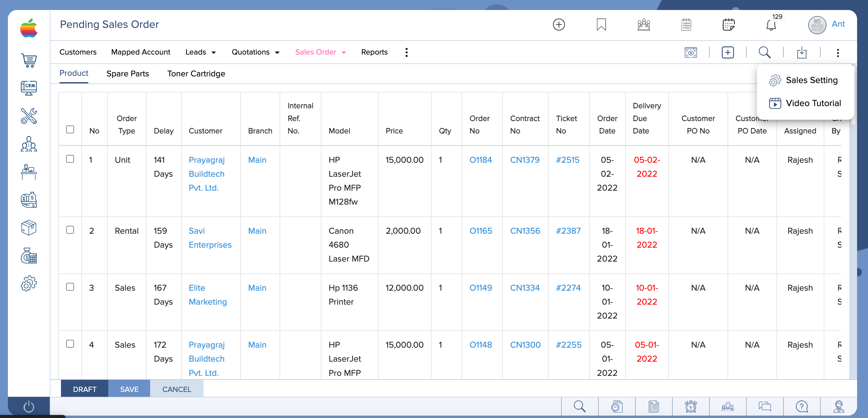868x418 pixels.
Task: Choose Video Tutorial from popup menu
Action: coord(805,103)
